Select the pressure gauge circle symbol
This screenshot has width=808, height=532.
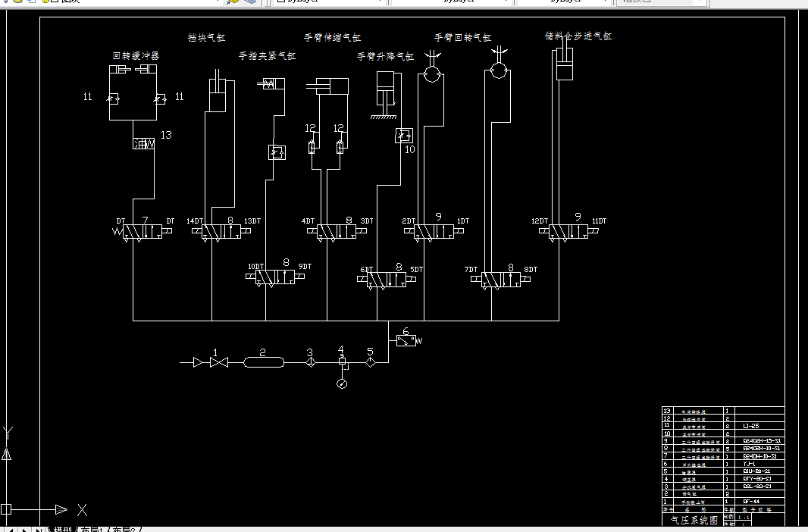(342, 383)
